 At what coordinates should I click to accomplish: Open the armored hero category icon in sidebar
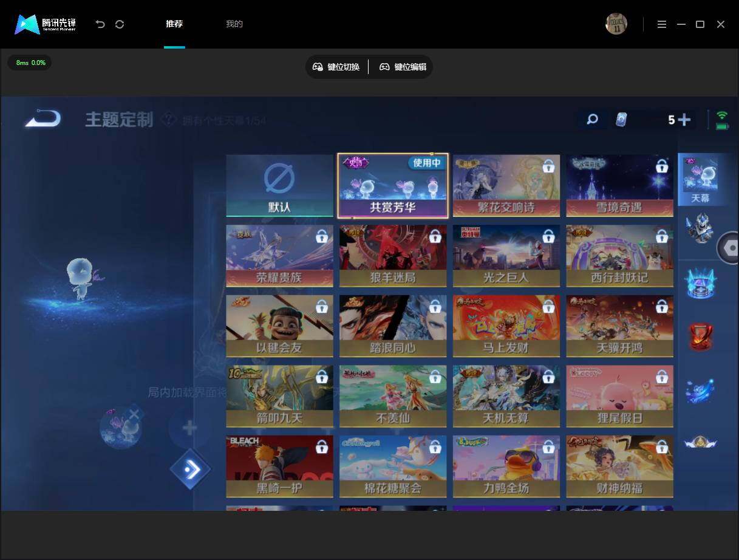(x=700, y=229)
